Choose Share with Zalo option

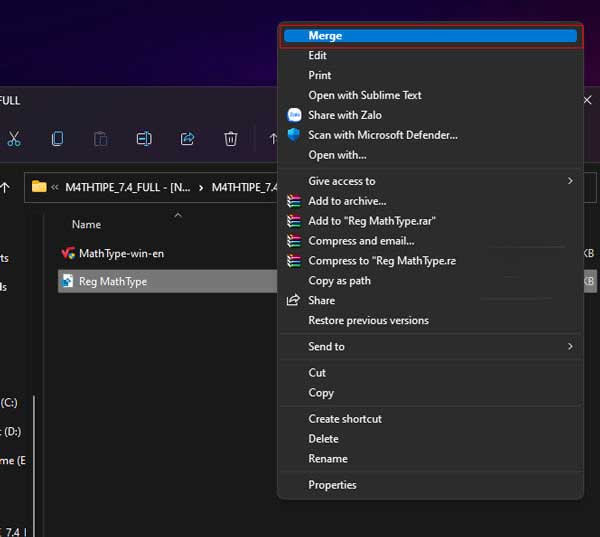tap(430, 115)
